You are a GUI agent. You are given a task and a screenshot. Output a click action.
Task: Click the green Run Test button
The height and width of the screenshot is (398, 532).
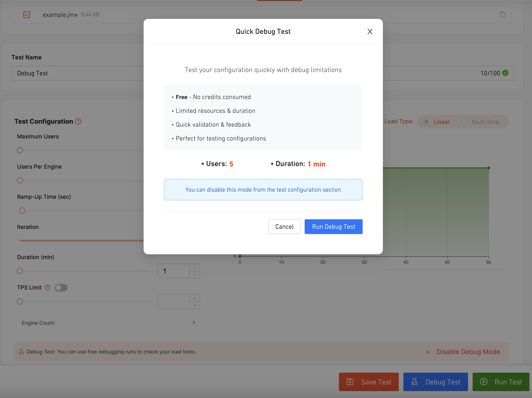coord(501,382)
